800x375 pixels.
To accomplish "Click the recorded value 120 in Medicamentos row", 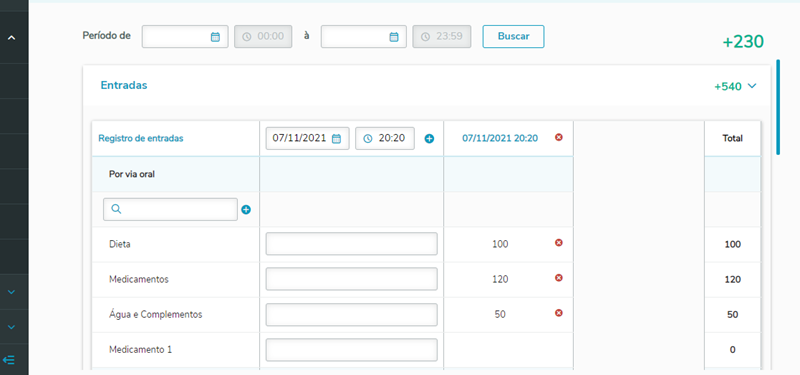I will (500, 280).
